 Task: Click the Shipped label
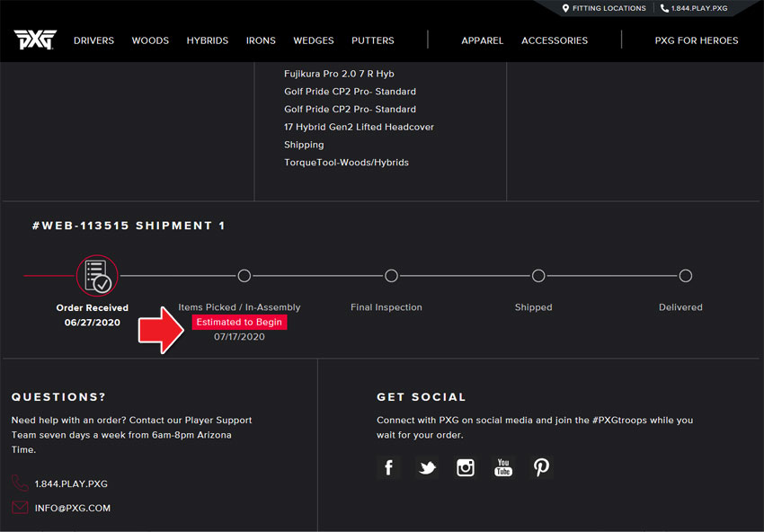(x=534, y=307)
